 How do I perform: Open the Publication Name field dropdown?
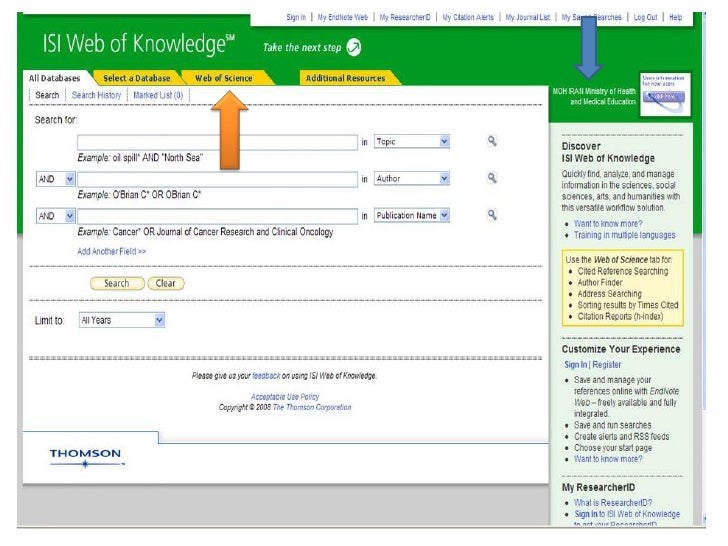coord(412,215)
